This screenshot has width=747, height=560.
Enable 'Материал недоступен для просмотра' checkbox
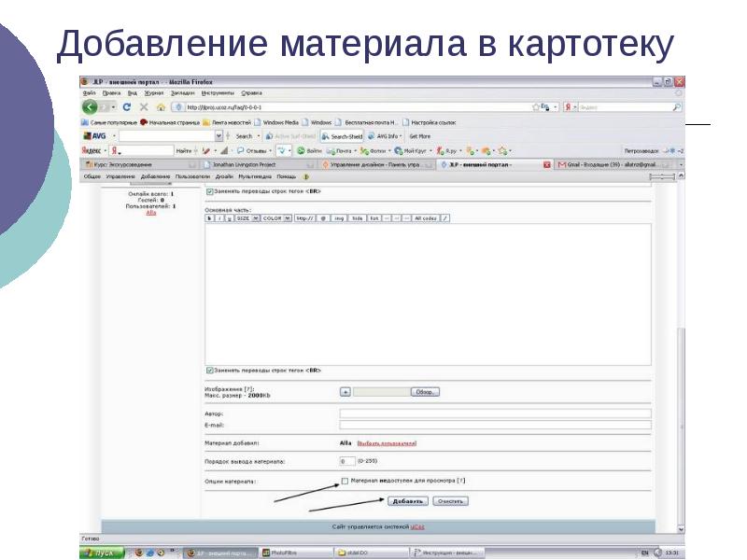coord(344,481)
